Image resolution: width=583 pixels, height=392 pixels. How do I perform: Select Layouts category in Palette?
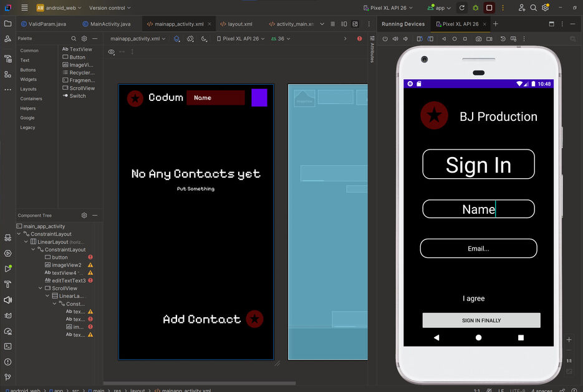(x=28, y=89)
